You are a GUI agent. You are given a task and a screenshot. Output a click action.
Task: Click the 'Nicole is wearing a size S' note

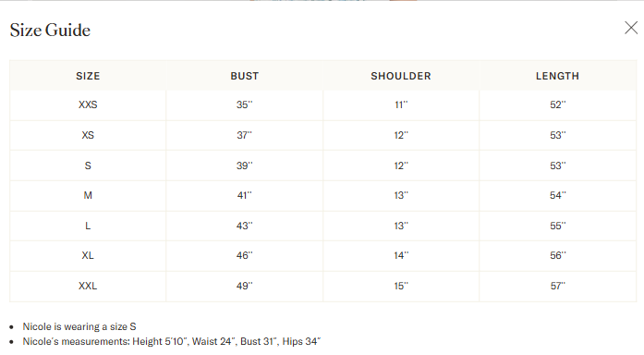tap(79, 326)
